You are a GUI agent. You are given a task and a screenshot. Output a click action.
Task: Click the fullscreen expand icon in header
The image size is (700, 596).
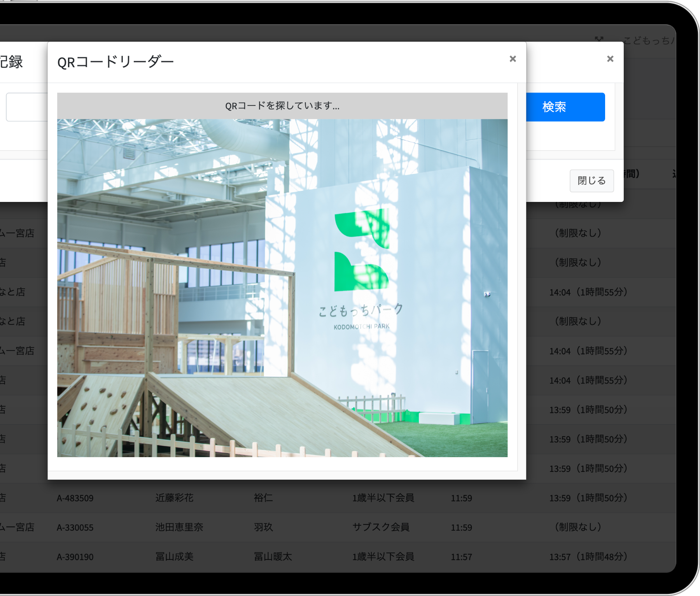(599, 39)
